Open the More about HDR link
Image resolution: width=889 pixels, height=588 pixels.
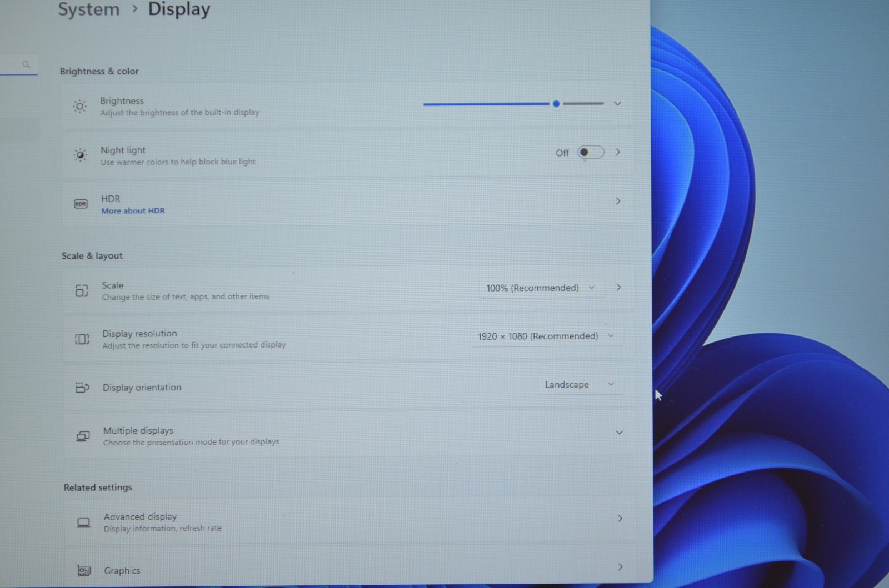coord(133,210)
